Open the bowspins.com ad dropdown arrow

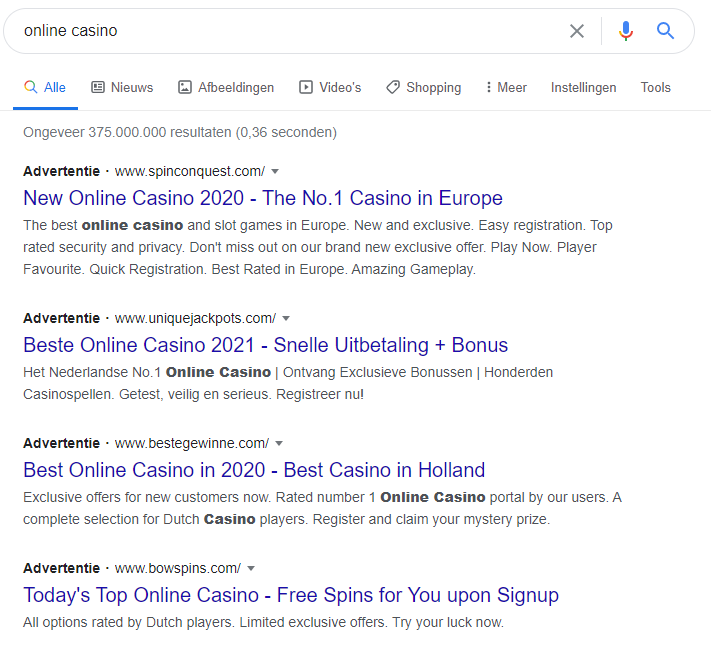[251, 569]
